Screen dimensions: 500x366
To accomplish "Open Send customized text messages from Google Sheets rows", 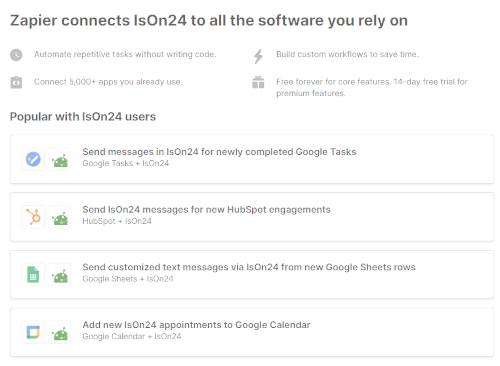I will coord(252,274).
